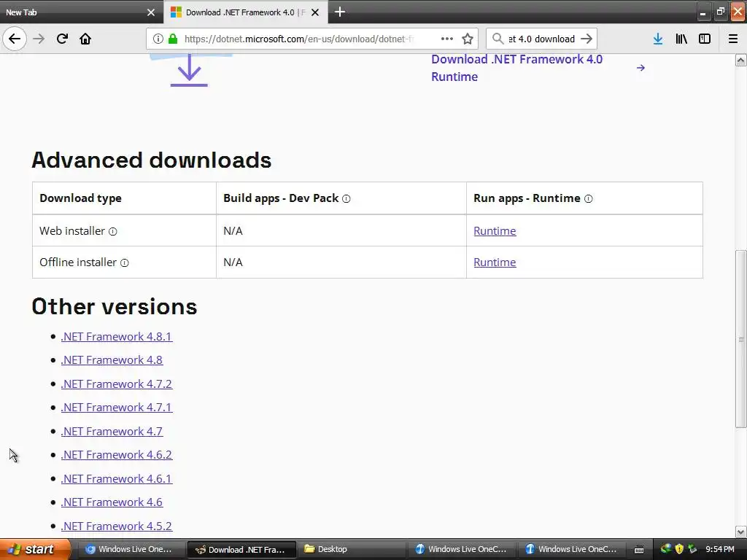
Task: Open .NET Framework 4.8 link
Action: point(112,360)
